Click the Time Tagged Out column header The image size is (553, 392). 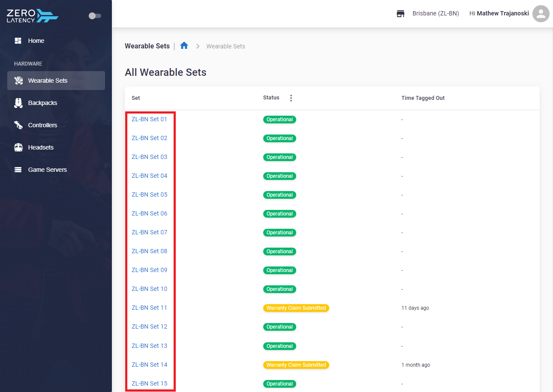pos(423,98)
